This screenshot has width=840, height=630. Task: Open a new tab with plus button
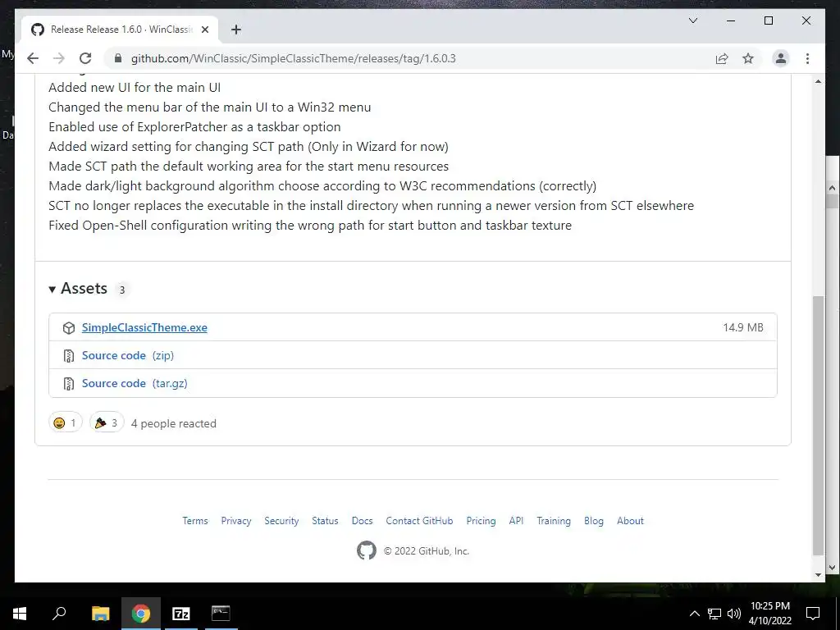pyautogui.click(x=235, y=30)
